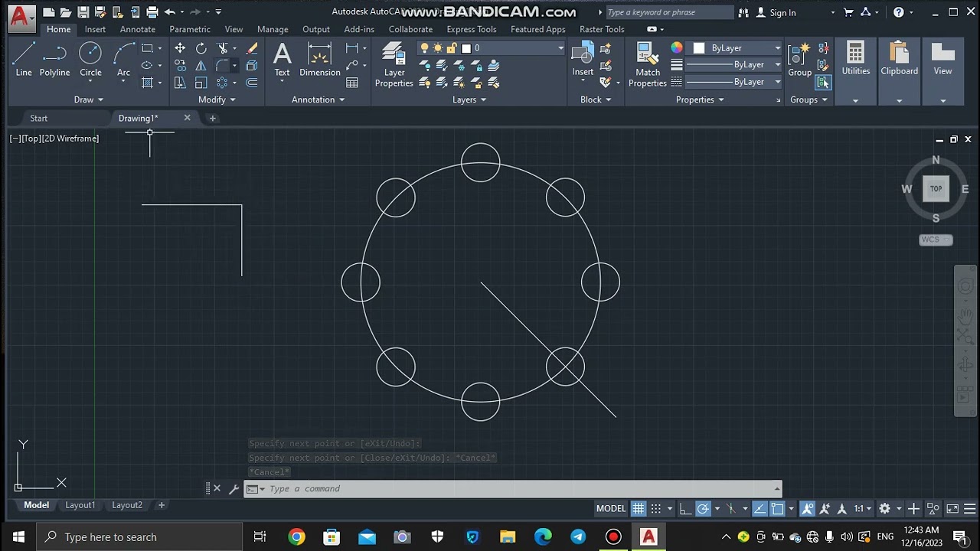Select the Move tool in Modify

[180, 48]
